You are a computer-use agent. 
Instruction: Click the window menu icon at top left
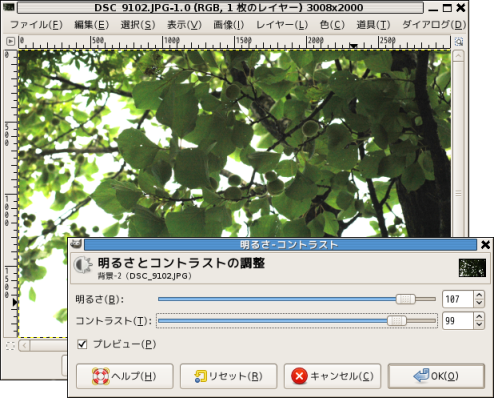click(8, 7)
